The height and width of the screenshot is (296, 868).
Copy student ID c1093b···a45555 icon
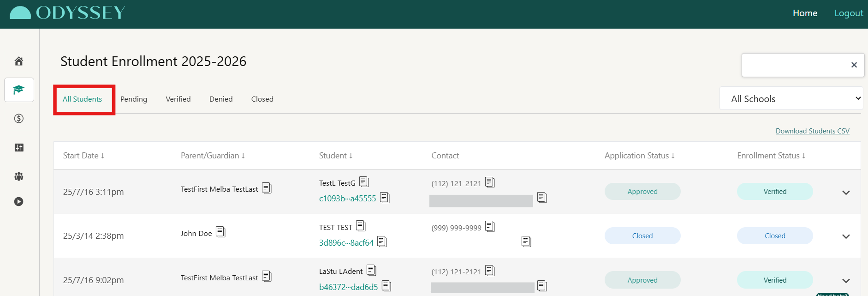(x=385, y=198)
